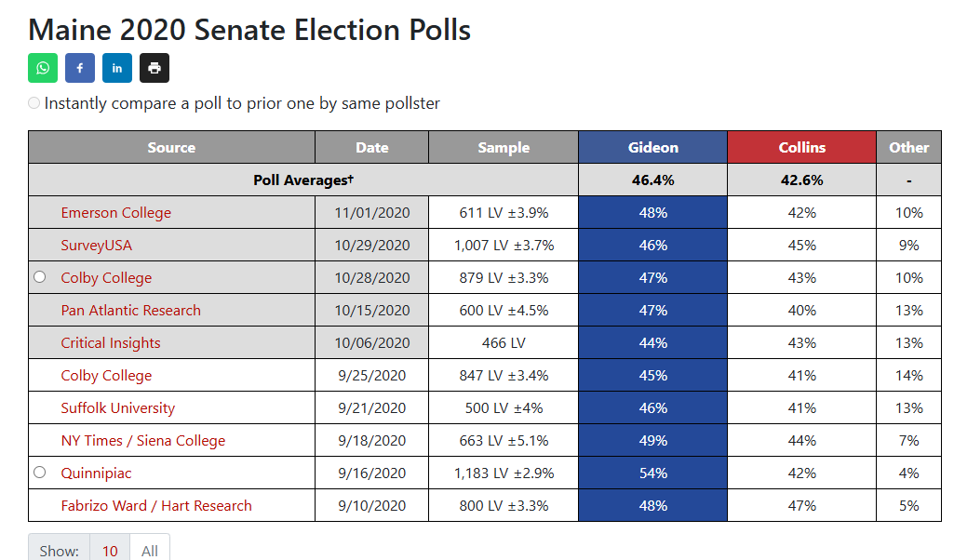The image size is (954, 560).
Task: Click Quinnipiac's 54% Gideon cell
Action: pyautogui.click(x=652, y=473)
